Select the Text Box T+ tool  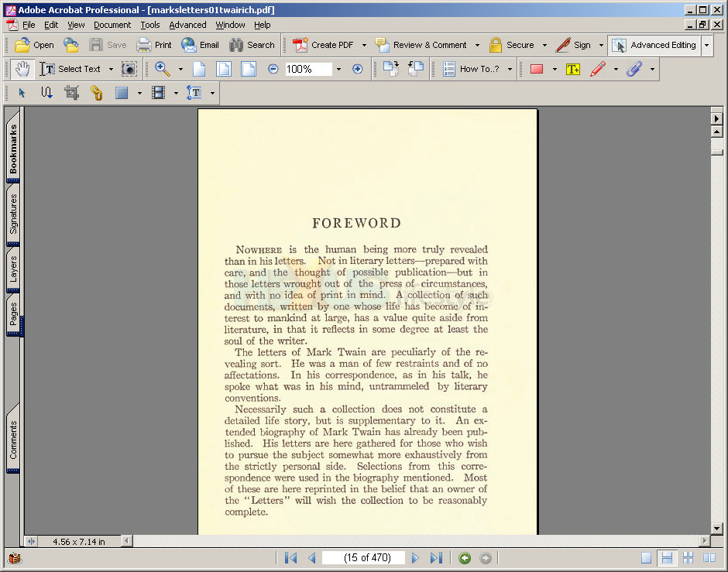[x=573, y=69]
